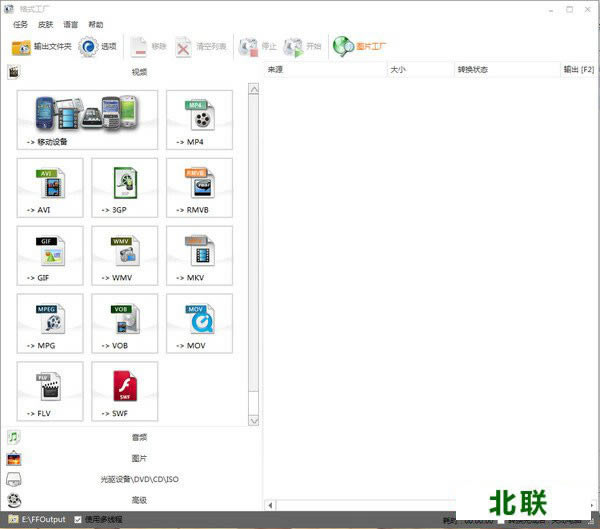Expand the 高级 advanced category
Image resolution: width=600 pixels, height=529 pixels.
[138, 500]
